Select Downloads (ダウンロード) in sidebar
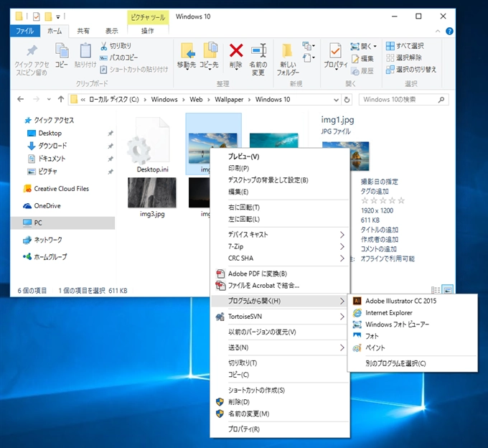 coord(52,146)
